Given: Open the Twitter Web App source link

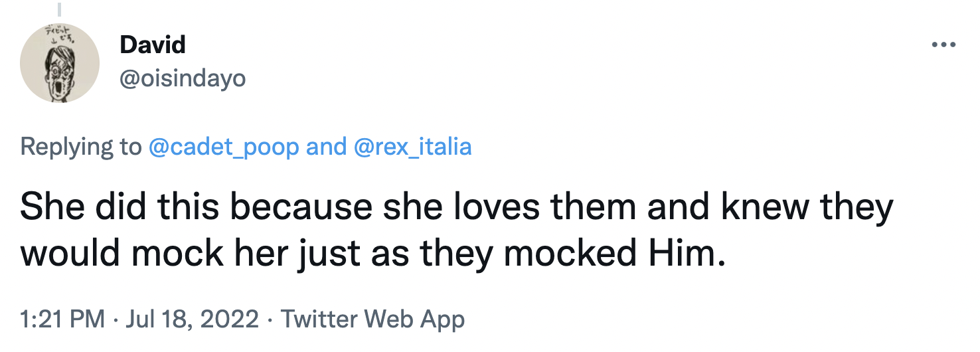Looking at the screenshot, I should tap(372, 319).
